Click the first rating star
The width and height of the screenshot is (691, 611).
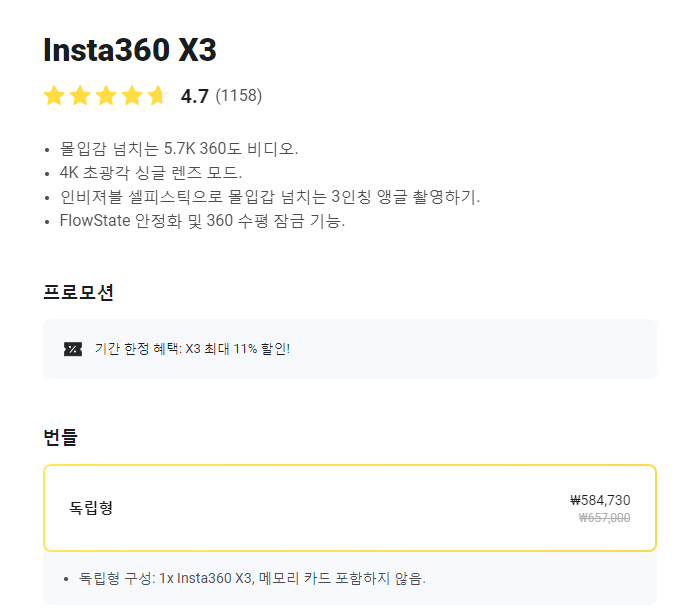[54, 96]
